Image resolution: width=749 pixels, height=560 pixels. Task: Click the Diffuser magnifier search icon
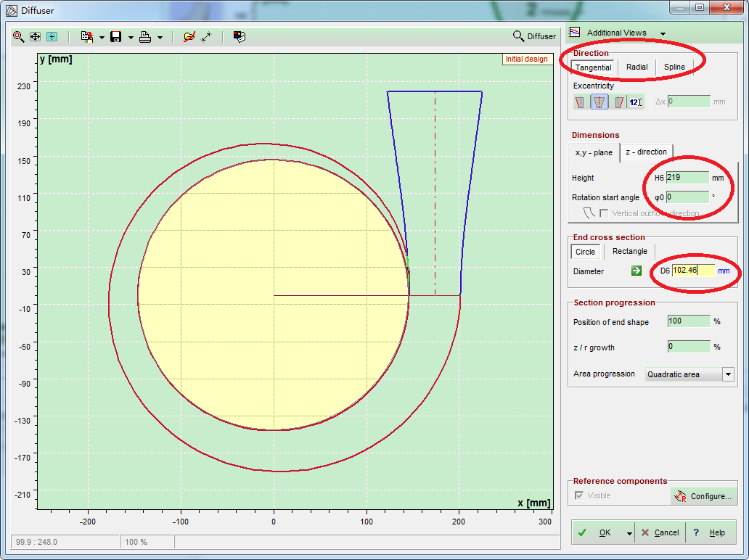(518, 36)
